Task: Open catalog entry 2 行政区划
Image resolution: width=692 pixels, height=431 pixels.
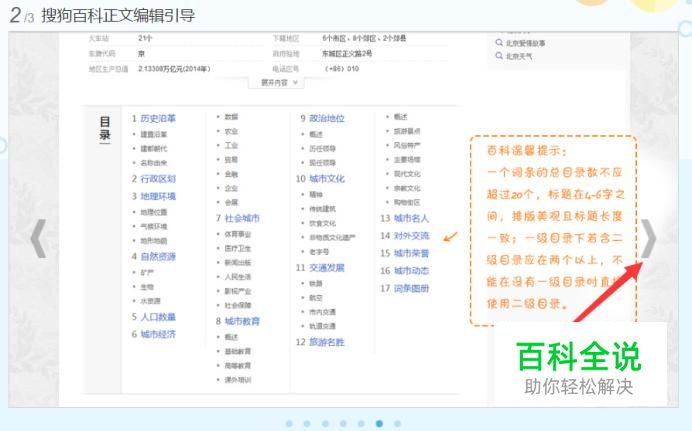Action: [158, 179]
